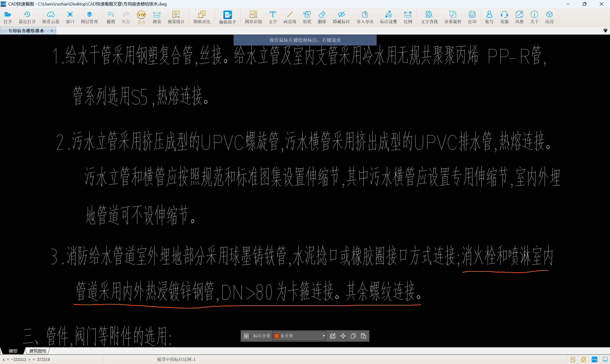The height and width of the screenshot is (364, 610).
Task: Toggle the P→D button in status bar
Action: tap(594, 359)
